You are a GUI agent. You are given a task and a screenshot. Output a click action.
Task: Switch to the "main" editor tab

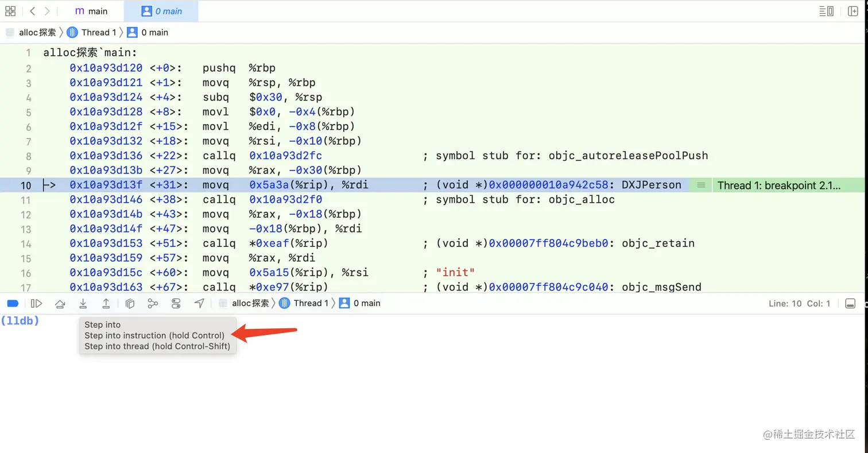[x=91, y=11]
